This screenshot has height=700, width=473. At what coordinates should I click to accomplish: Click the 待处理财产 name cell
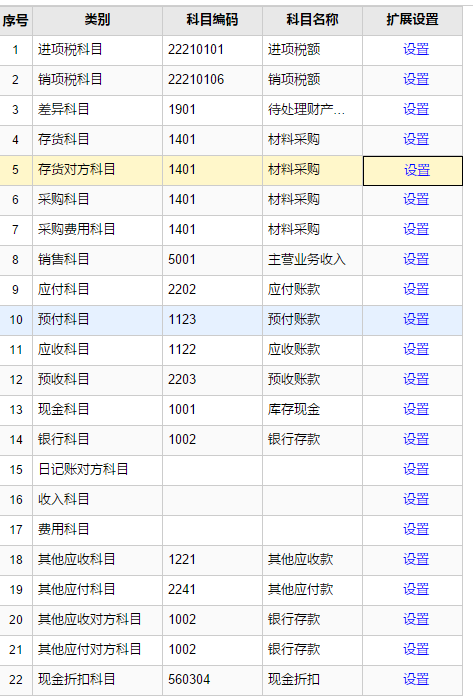[x=312, y=109]
